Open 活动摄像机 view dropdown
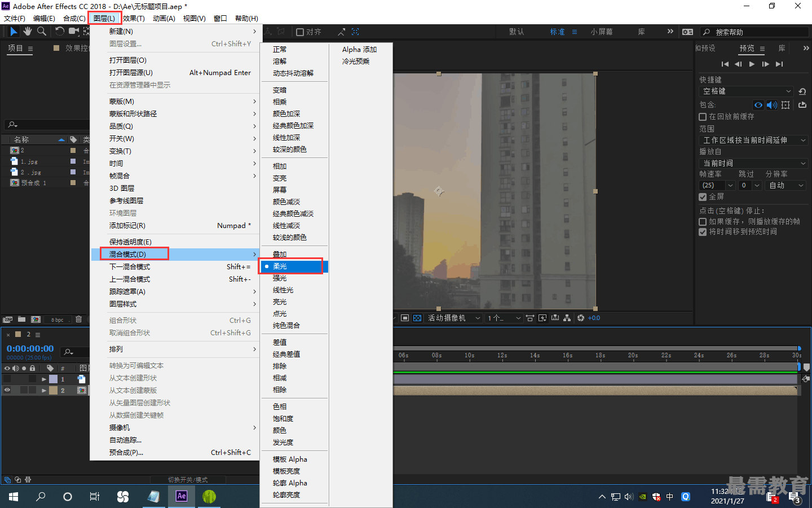The width and height of the screenshot is (812, 508). coord(453,318)
